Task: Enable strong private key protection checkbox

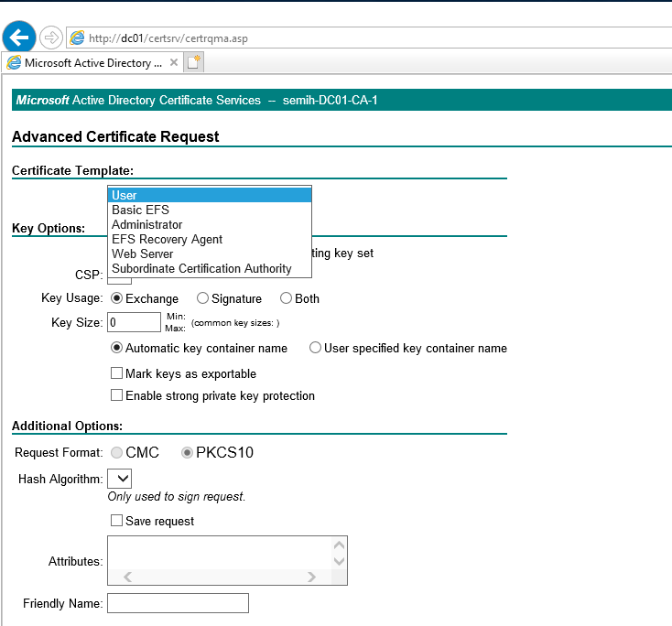Action: coord(116,395)
